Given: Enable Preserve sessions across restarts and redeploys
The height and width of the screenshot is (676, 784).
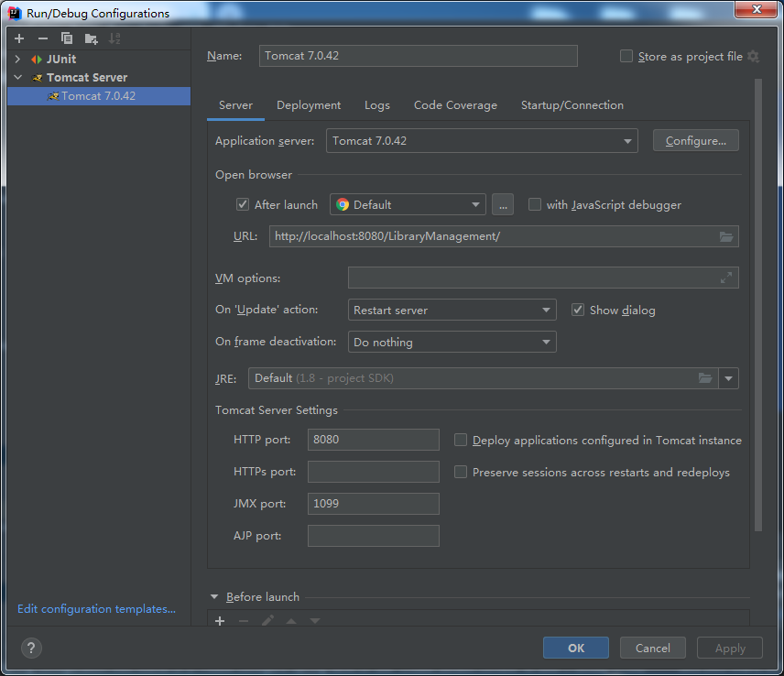Looking at the screenshot, I should tap(461, 472).
